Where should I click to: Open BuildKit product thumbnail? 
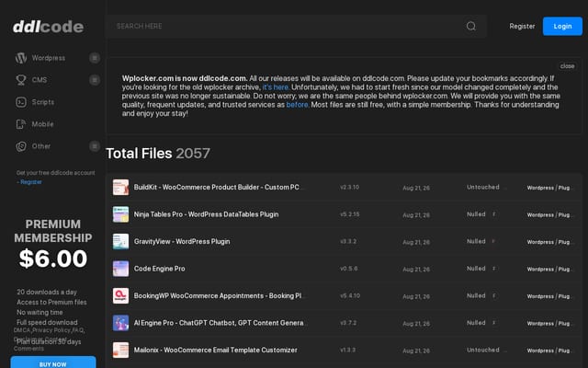tap(120, 188)
